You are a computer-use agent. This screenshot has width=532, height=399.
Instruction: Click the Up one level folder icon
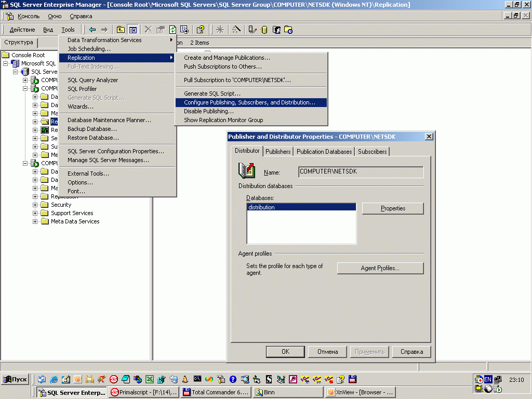pyautogui.click(x=121, y=30)
